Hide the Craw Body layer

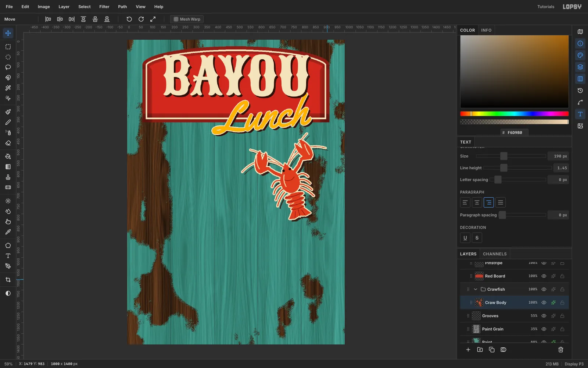544,302
